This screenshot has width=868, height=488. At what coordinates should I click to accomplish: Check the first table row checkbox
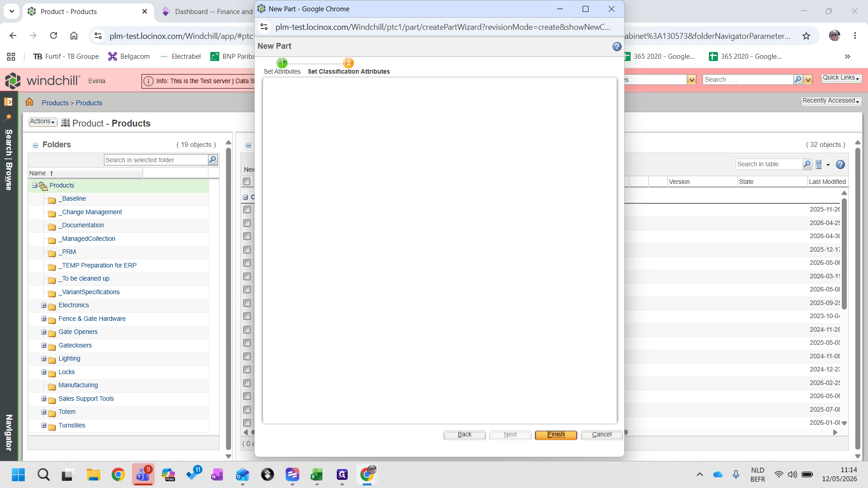247,210
